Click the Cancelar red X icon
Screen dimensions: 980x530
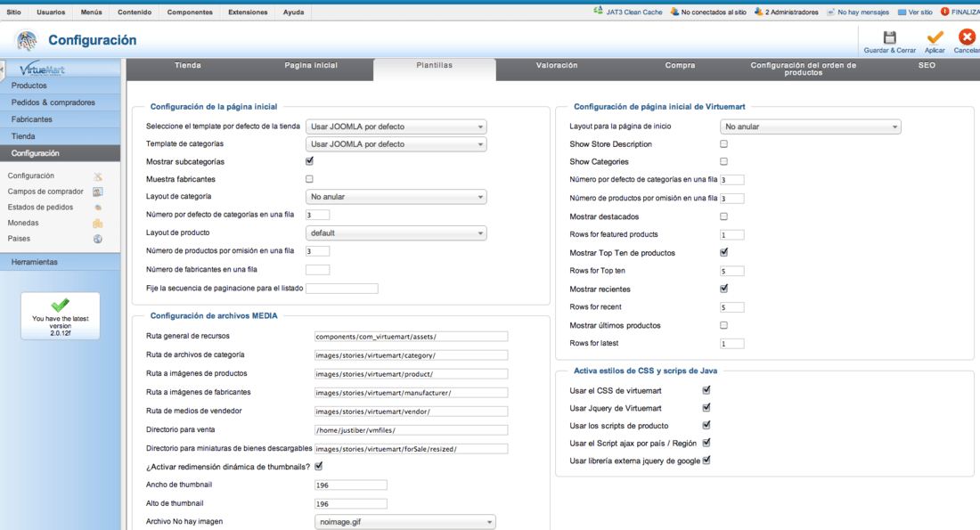click(x=967, y=37)
